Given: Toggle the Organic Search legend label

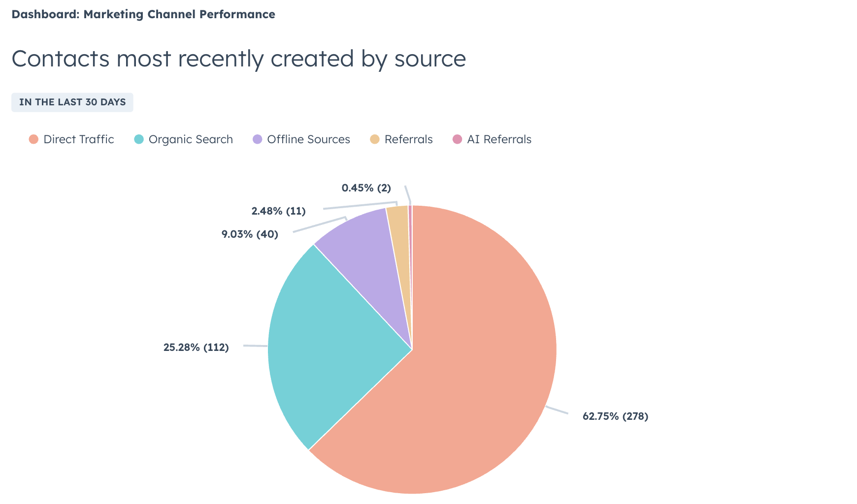Looking at the screenshot, I should pyautogui.click(x=191, y=139).
